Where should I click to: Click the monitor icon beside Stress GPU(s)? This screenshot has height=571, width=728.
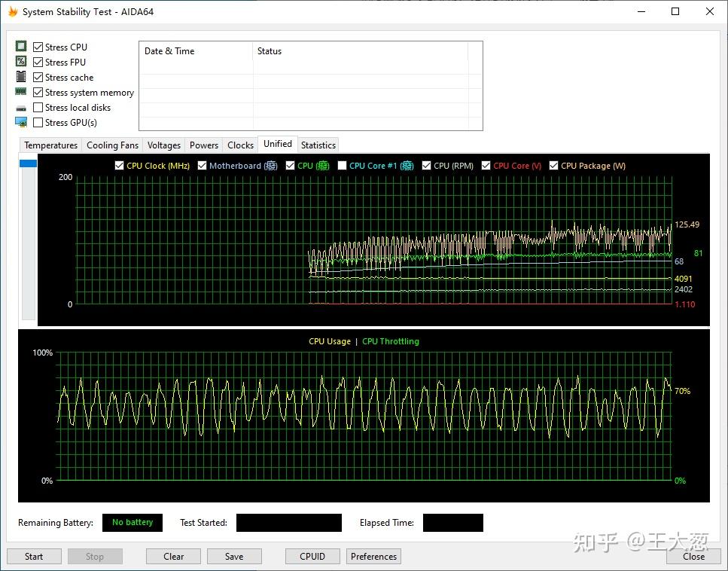tap(21, 123)
